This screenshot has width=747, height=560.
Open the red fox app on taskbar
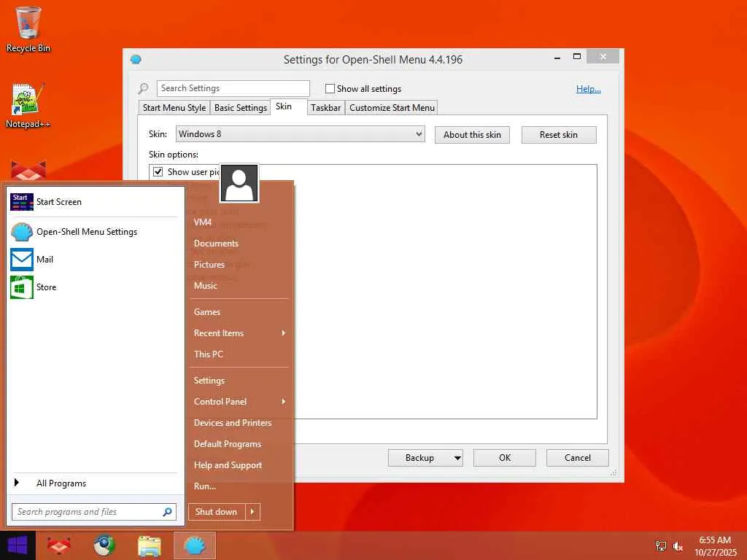[59, 545]
